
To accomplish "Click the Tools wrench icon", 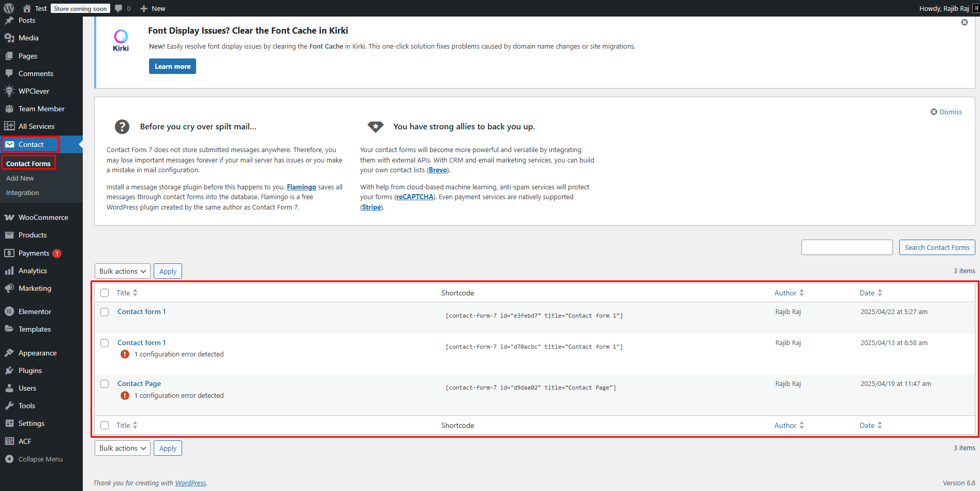I will (x=9, y=406).
